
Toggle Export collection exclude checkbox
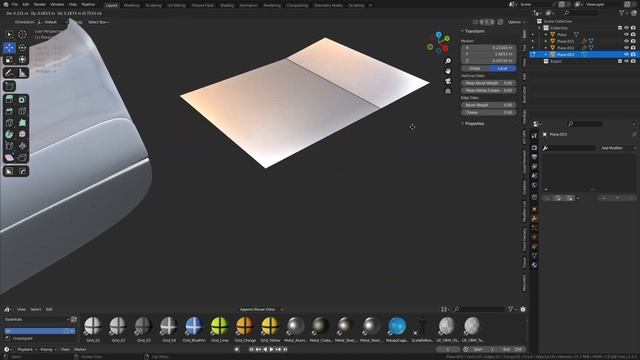tap(620, 61)
